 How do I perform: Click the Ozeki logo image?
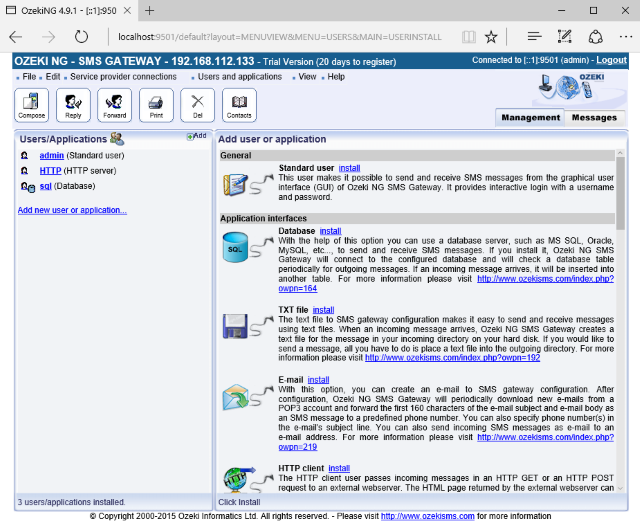pyautogui.click(x=571, y=87)
